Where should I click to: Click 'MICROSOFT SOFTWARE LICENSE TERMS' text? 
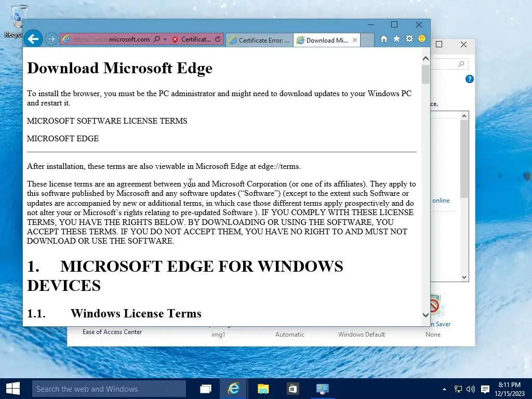(107, 121)
